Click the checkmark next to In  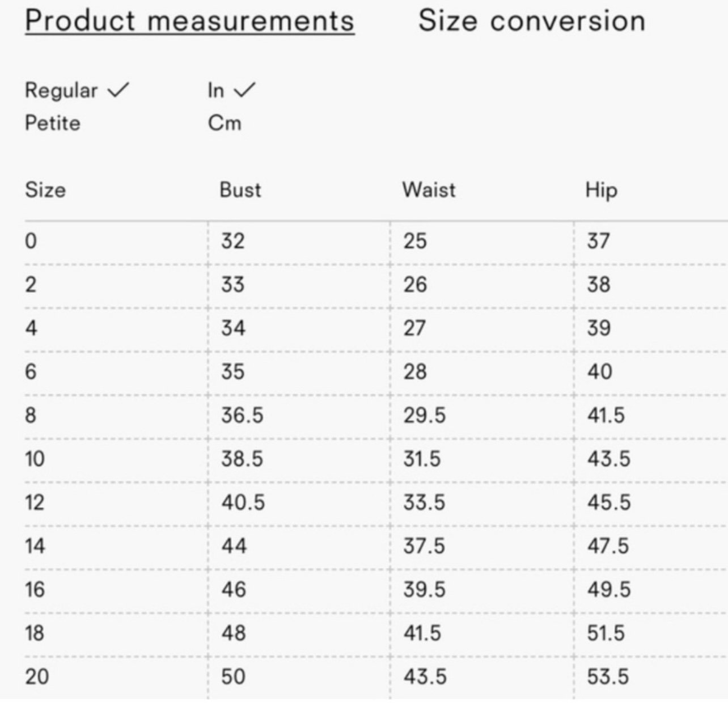click(x=244, y=90)
